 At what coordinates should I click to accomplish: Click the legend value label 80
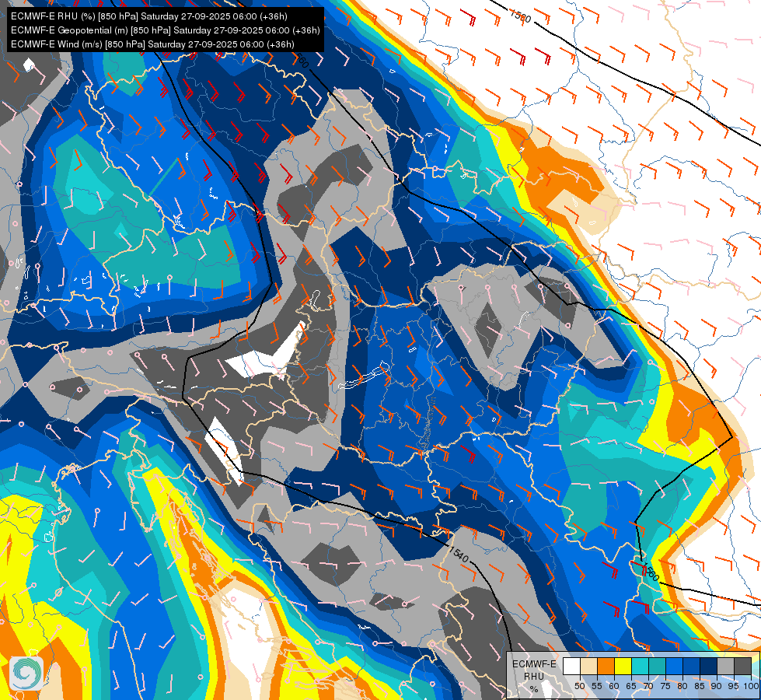pos(682,686)
